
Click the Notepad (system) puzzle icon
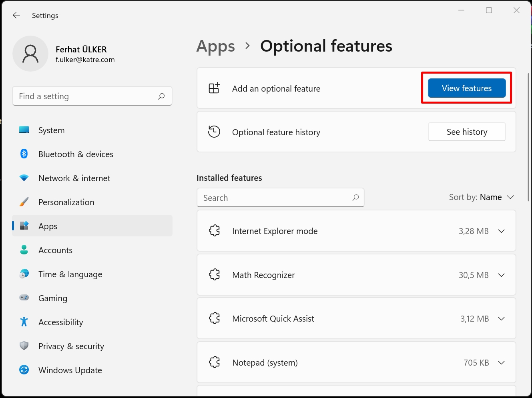pyautogui.click(x=215, y=362)
